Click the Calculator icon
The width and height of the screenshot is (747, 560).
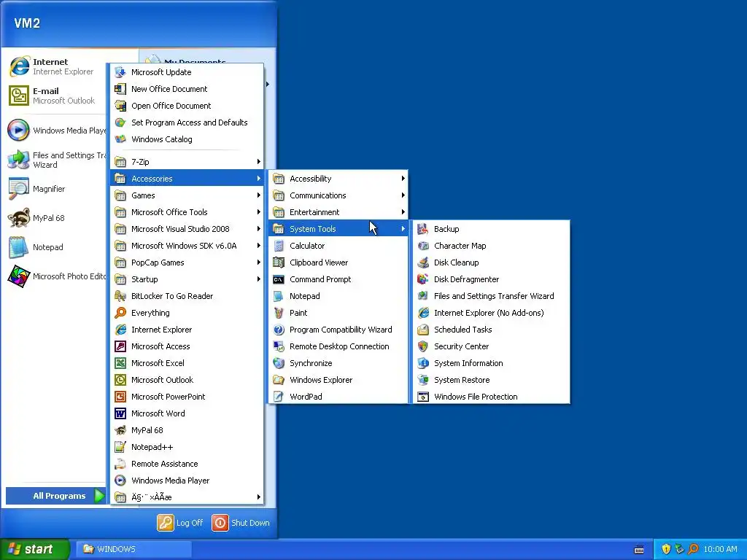pos(279,246)
